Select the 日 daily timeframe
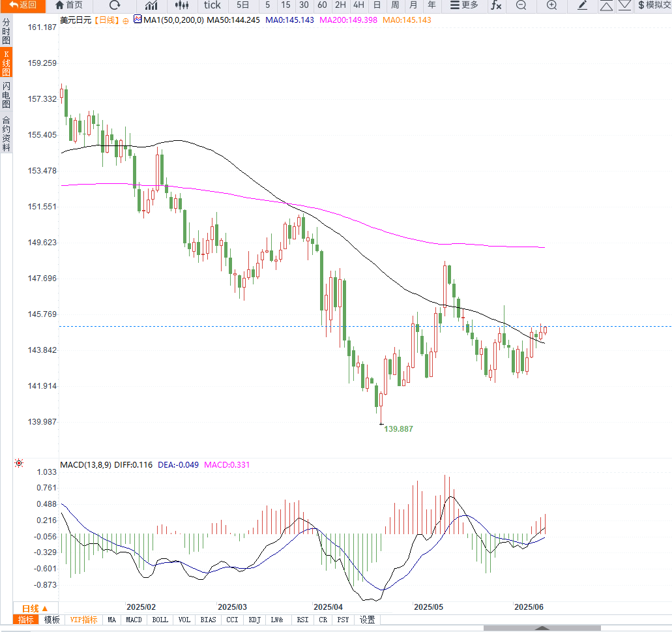Screen dimensions: 672x632 (377, 5)
